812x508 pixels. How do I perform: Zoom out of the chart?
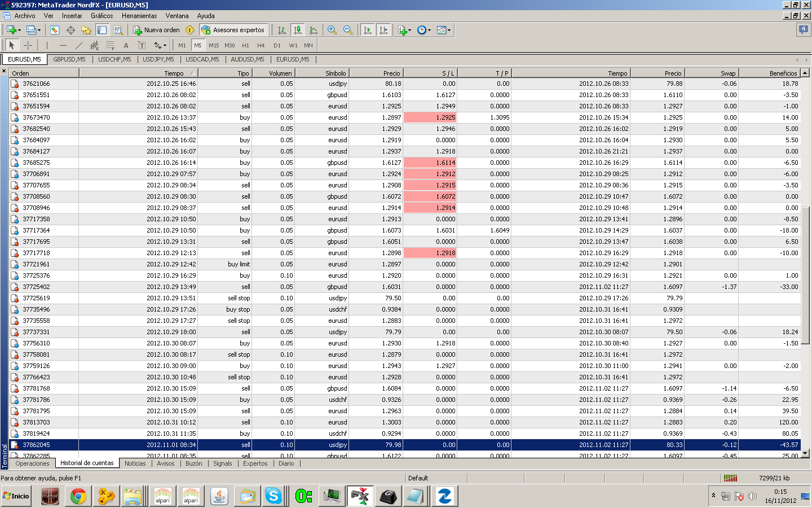coord(348,30)
